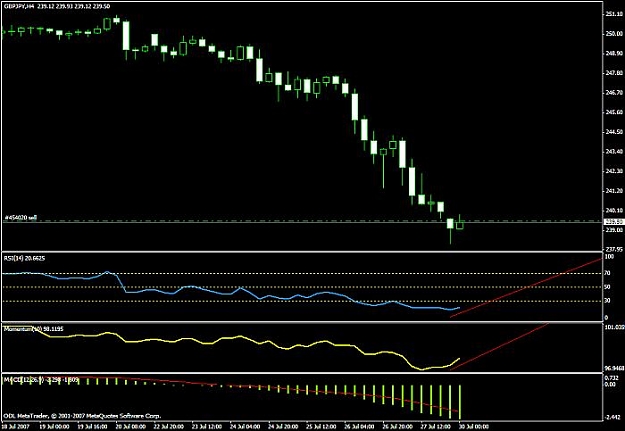Click the 24 Jul 04:00 time label
The height and width of the screenshot is (431, 625).
point(247,426)
